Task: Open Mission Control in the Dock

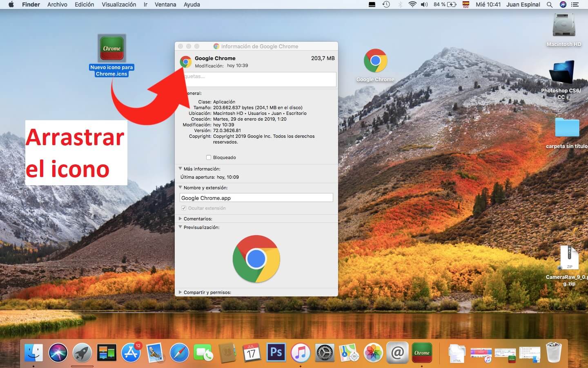Action: tap(107, 352)
